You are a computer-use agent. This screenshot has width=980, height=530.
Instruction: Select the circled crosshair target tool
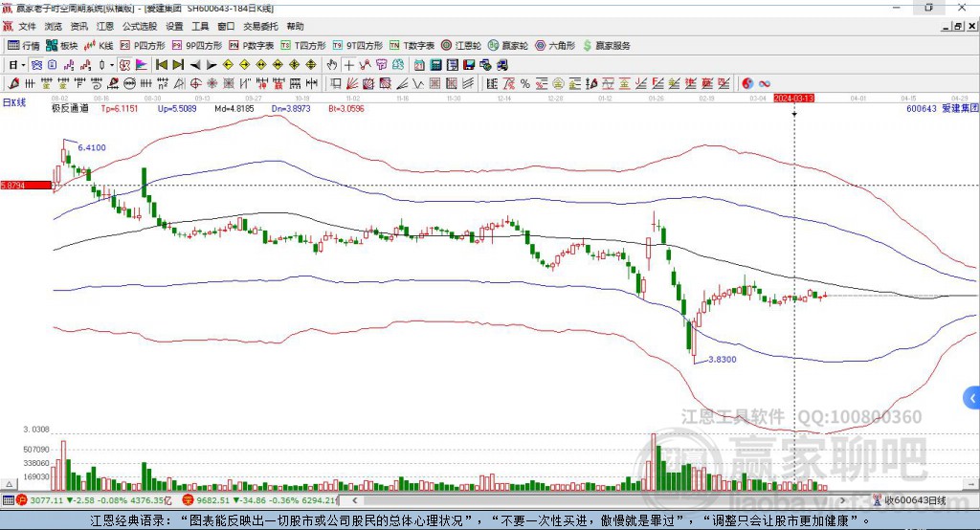[195, 83]
